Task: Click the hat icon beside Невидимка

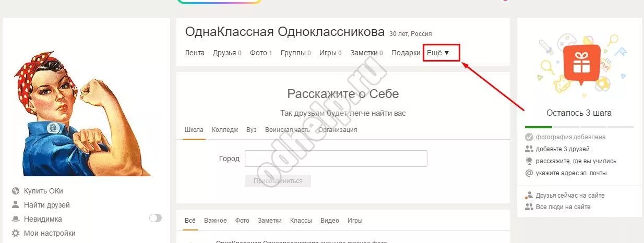Action: 16,219
